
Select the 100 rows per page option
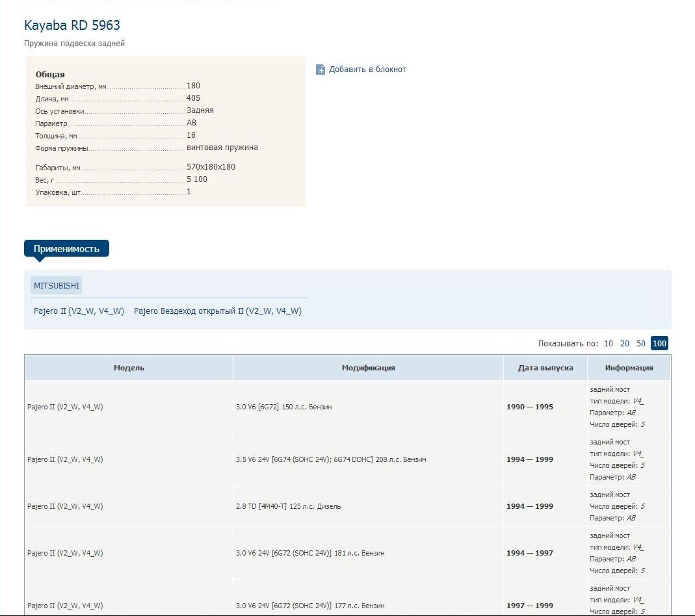pos(659,343)
